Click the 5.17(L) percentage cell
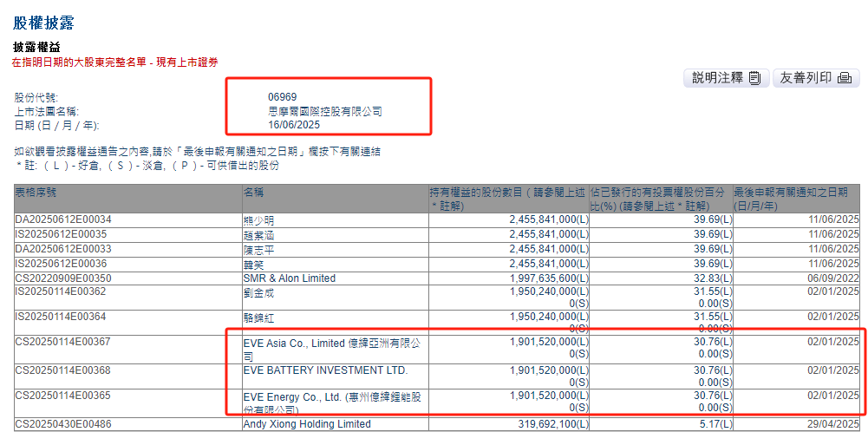868x432 pixels. [715, 424]
